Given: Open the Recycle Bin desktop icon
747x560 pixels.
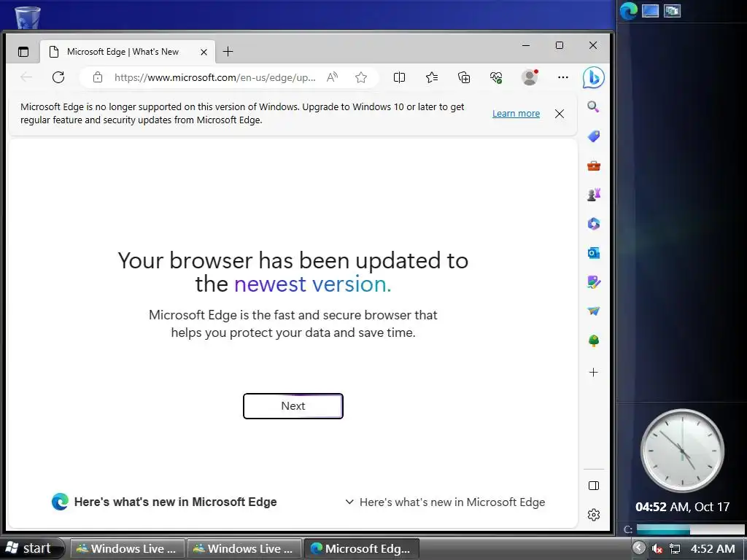Looking at the screenshot, I should (x=28, y=17).
